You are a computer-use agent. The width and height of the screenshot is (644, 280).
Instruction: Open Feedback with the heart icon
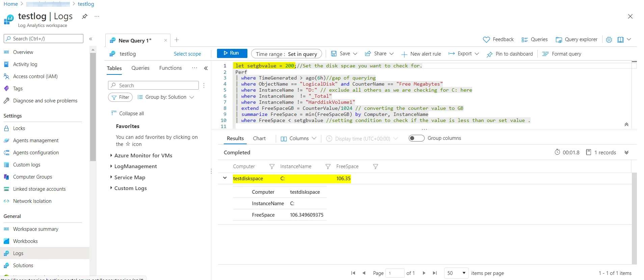pos(498,39)
